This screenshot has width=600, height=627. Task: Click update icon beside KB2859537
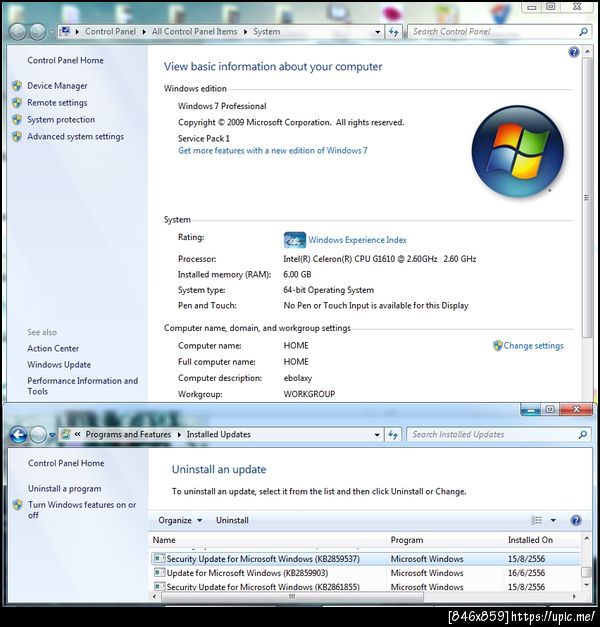[160, 558]
